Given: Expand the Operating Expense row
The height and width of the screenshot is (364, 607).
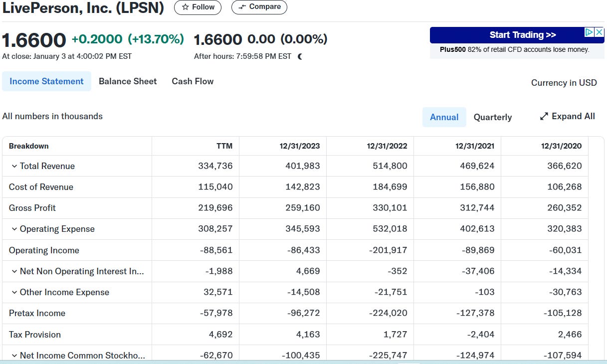Looking at the screenshot, I should 14,229.
